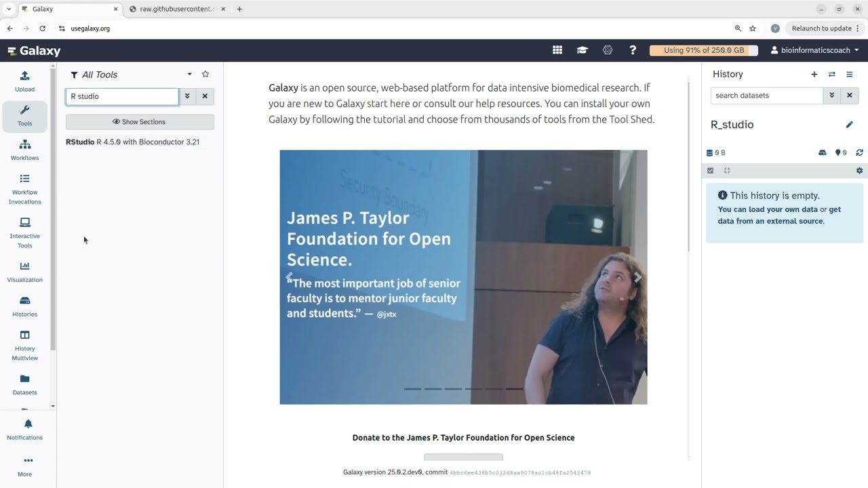This screenshot has width=868, height=488.
Task: Expand the All Tools panel dropdown
Action: tap(190, 75)
